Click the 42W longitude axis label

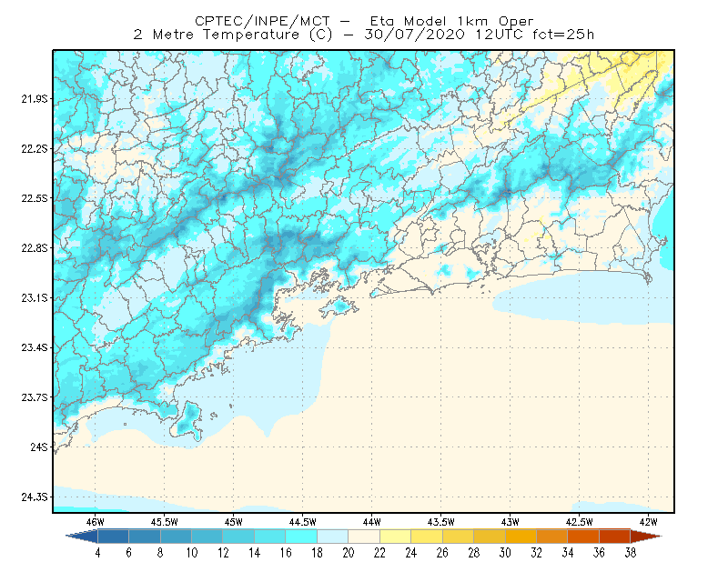pyautogui.click(x=648, y=522)
